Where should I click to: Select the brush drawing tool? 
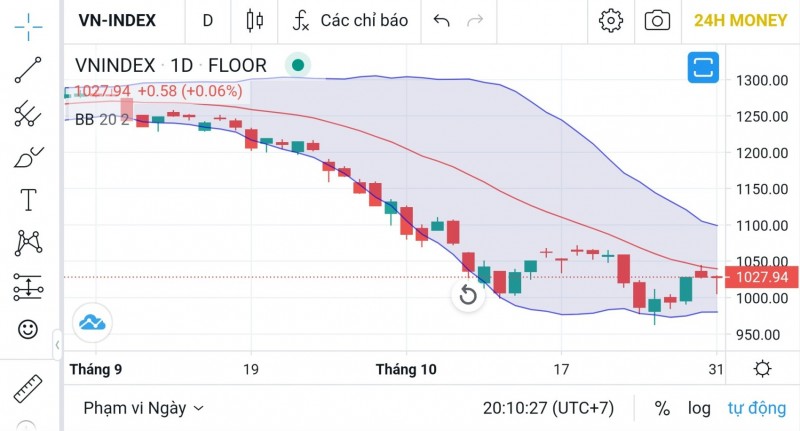coord(28,157)
